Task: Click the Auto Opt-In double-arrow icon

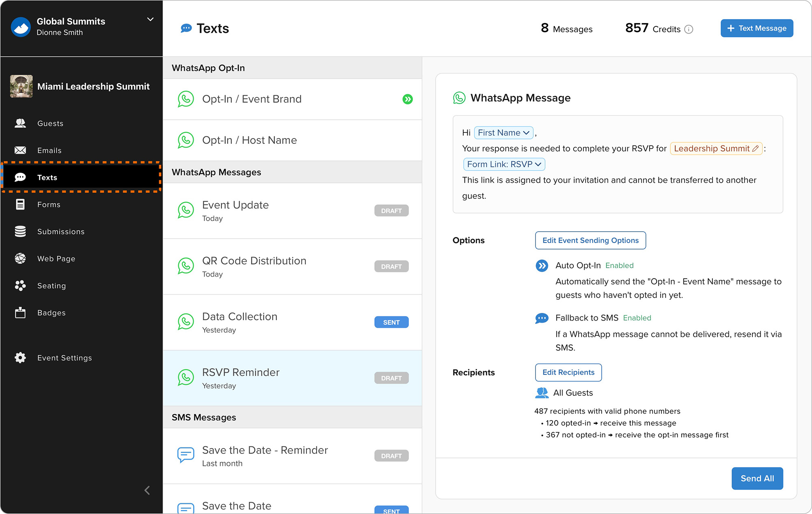Action: point(542,266)
